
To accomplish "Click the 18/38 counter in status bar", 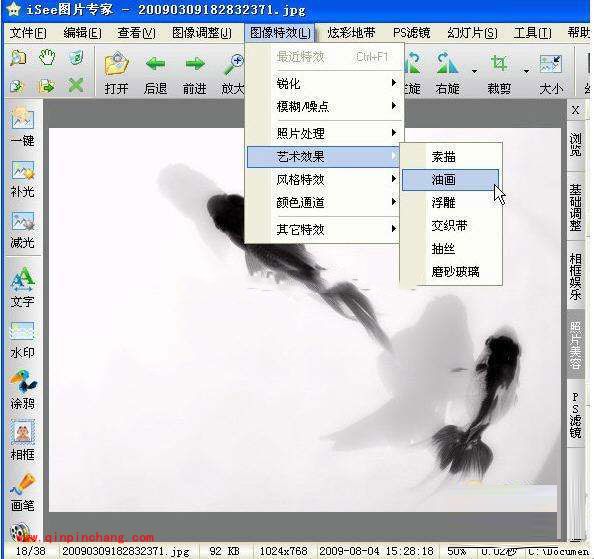I will pyautogui.click(x=30, y=551).
